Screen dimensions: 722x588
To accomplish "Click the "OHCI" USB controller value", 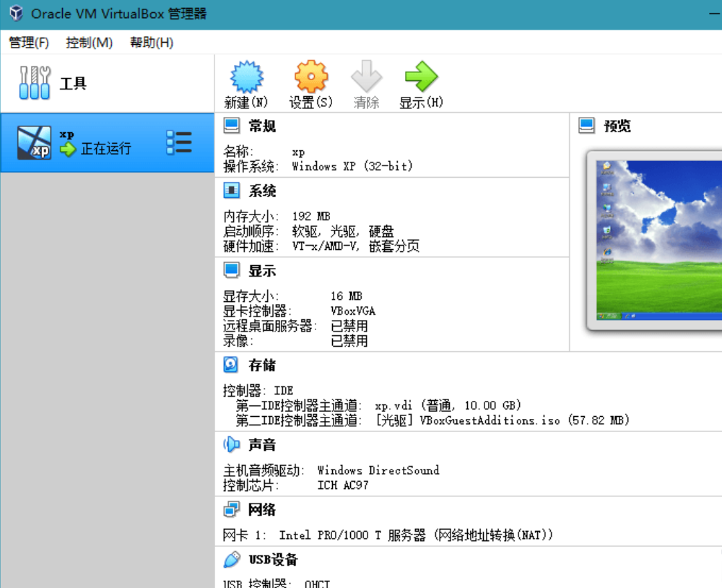I will pyautogui.click(x=317, y=584).
